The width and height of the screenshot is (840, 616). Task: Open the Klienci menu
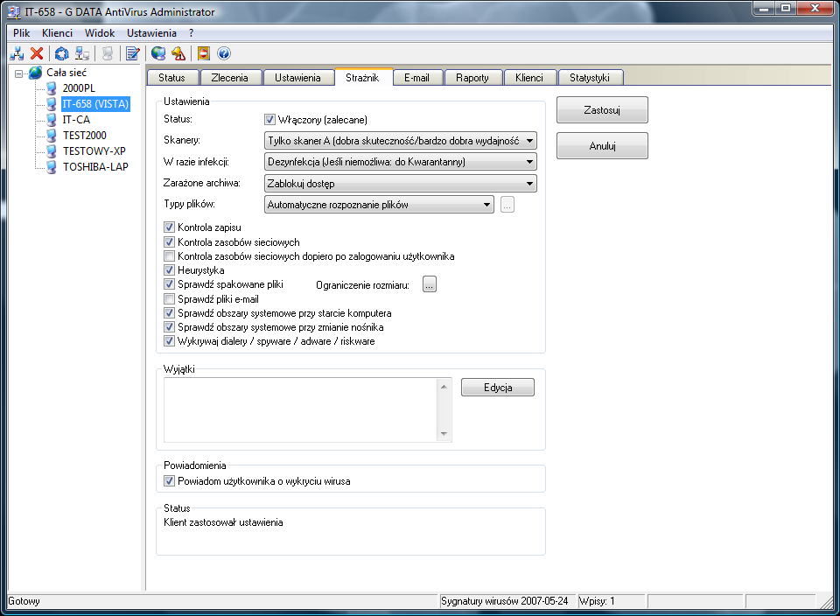click(x=57, y=33)
